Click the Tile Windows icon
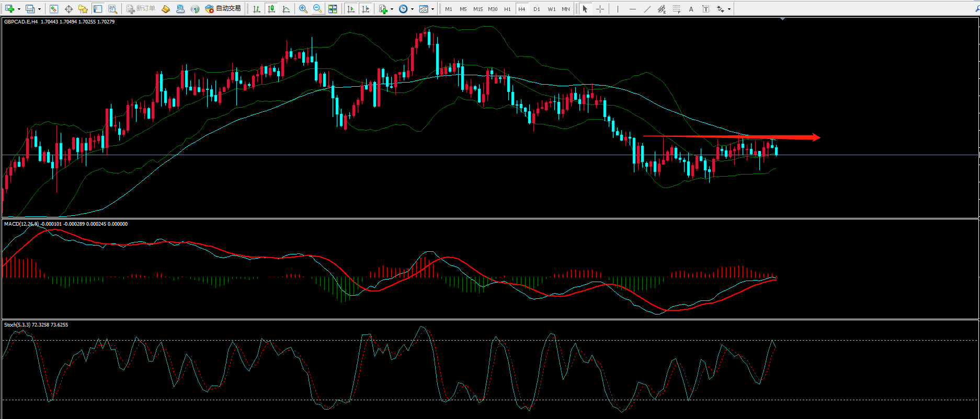The height and width of the screenshot is (419, 980). tap(333, 9)
